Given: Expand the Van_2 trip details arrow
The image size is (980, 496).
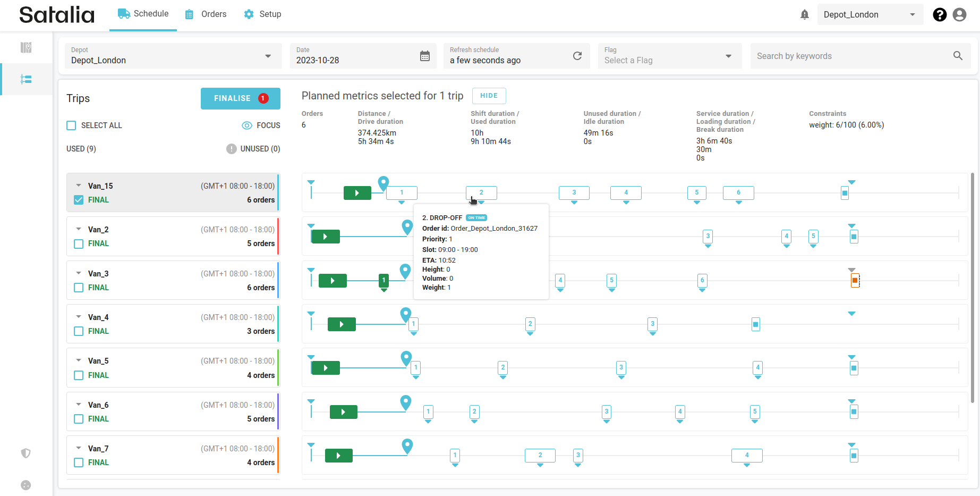Looking at the screenshot, I should [79, 229].
